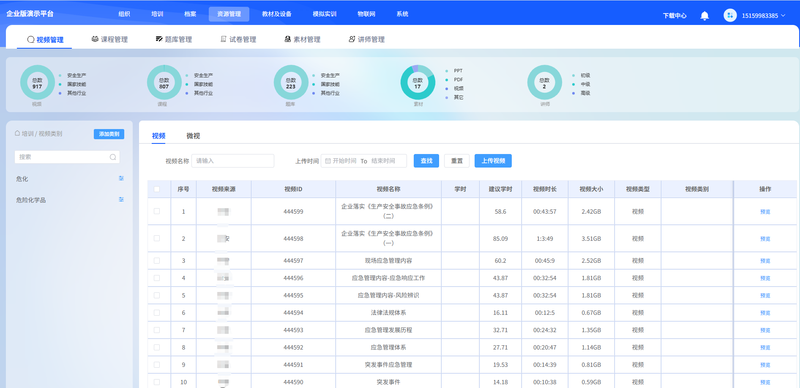Click edit icon beside 危化
The image size is (800, 388).
click(121, 178)
